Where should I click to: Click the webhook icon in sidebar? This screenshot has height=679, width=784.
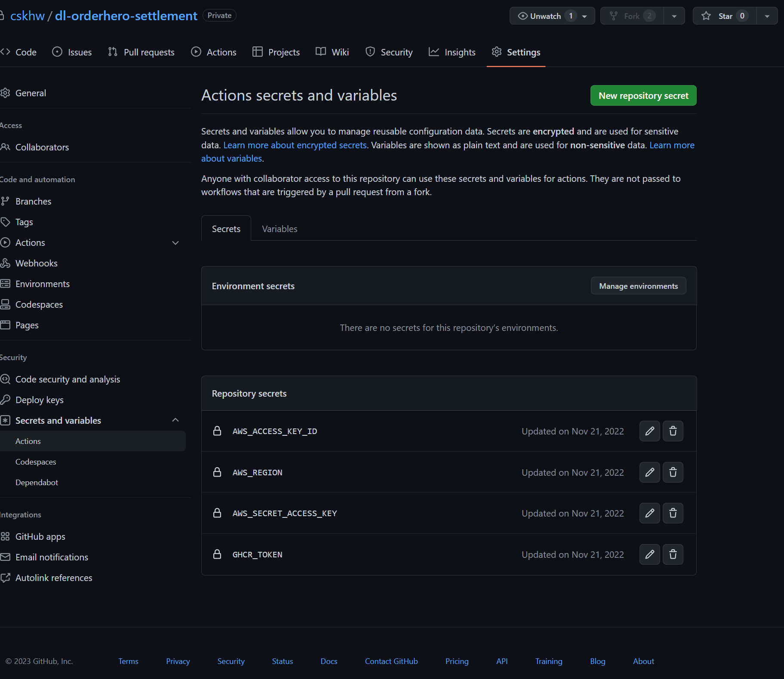(x=5, y=263)
